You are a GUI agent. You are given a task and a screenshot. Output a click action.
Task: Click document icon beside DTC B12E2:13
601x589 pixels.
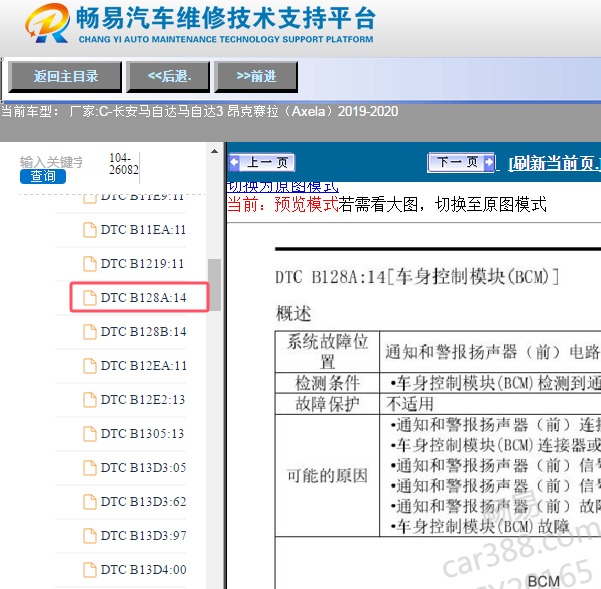(x=90, y=400)
